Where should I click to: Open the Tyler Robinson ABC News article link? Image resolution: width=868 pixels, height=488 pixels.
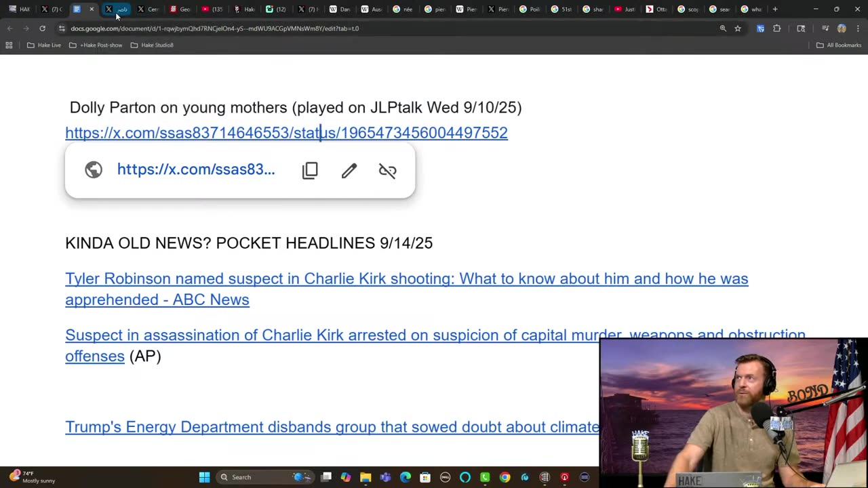pyautogui.click(x=407, y=289)
